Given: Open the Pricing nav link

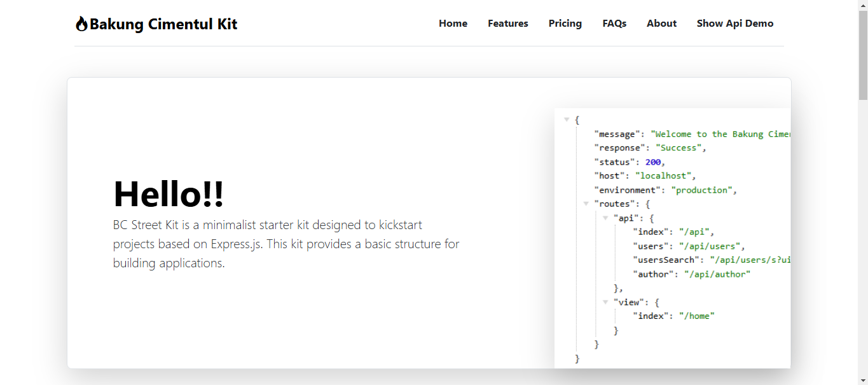Looking at the screenshot, I should 565,24.
